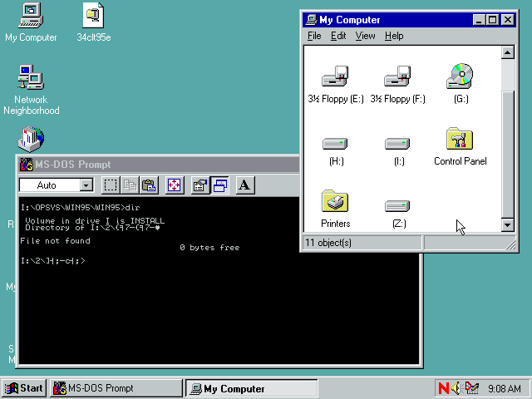Click the tray icon beside the clock

coord(471,388)
